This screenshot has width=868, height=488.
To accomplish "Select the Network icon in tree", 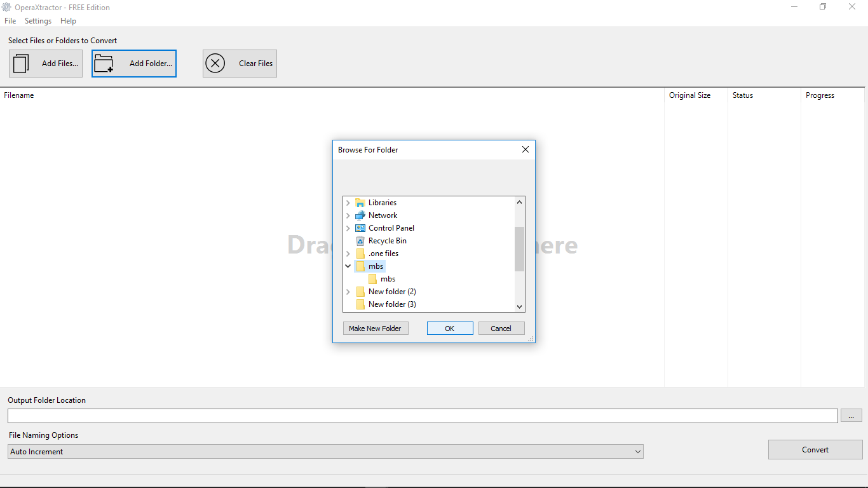I will click(360, 215).
